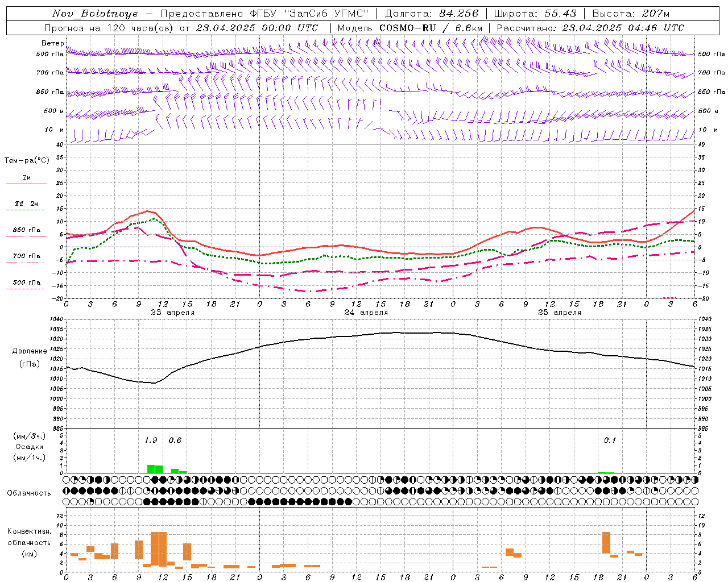Screen dimensions: 728x582
Task: Click the 'Осадки' precipitation label
Action: coord(30,447)
